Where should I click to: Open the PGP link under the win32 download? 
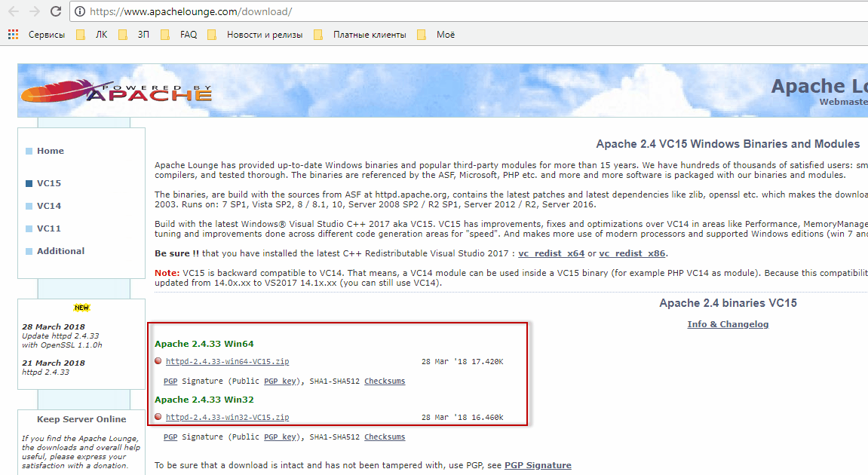pyautogui.click(x=170, y=437)
